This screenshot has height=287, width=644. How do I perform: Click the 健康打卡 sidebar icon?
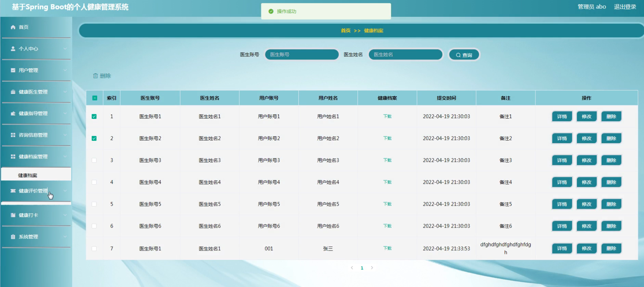(13, 215)
